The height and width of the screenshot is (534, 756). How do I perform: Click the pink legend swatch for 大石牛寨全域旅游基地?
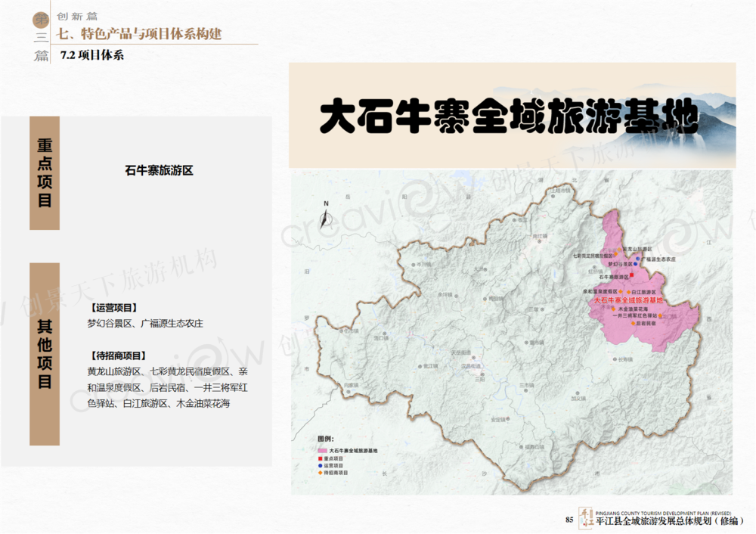321,451
